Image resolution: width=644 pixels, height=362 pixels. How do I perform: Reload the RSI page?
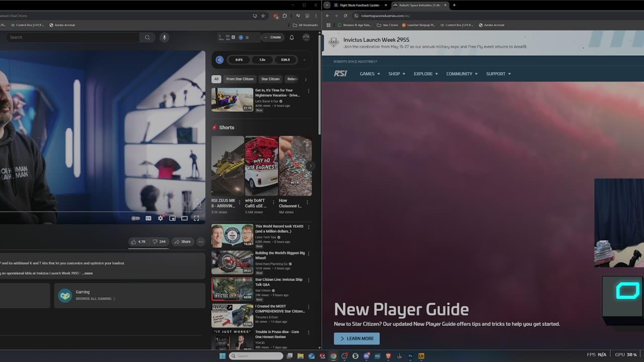point(345,16)
